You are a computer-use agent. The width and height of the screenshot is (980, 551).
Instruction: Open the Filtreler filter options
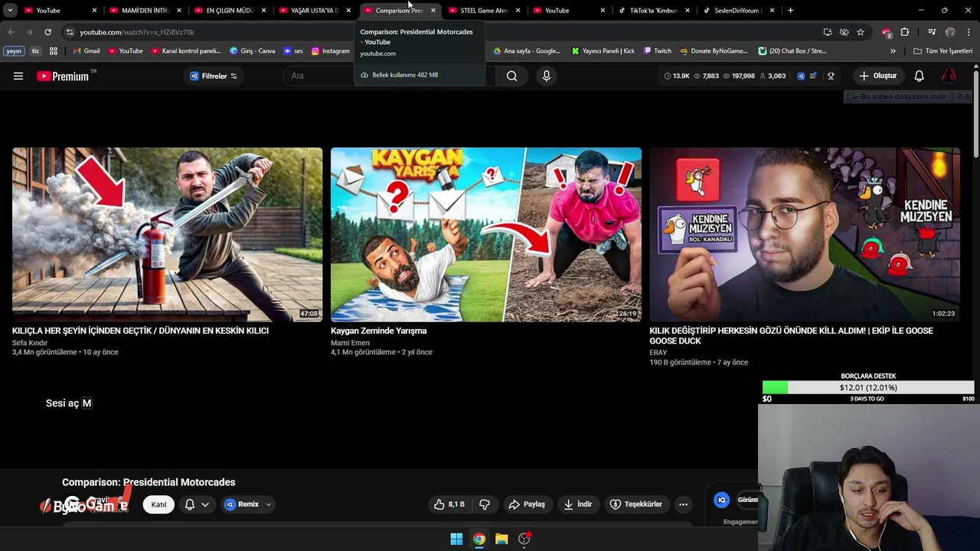[x=214, y=76]
